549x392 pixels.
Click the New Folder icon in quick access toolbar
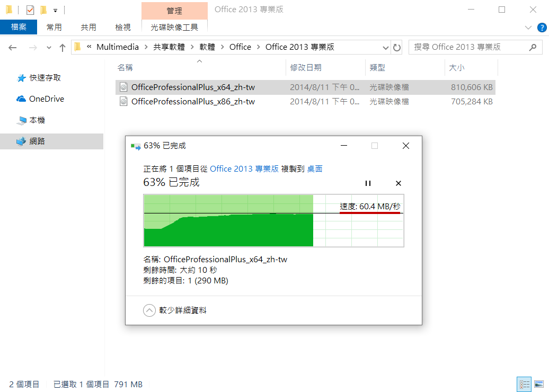43,10
